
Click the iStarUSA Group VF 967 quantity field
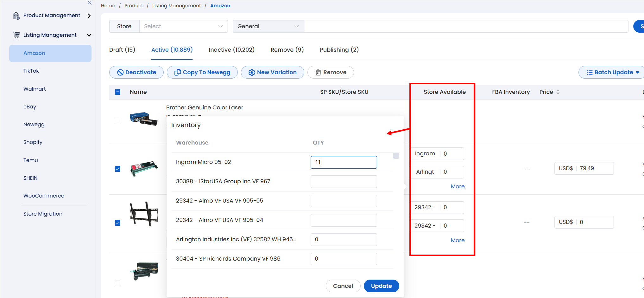click(344, 182)
